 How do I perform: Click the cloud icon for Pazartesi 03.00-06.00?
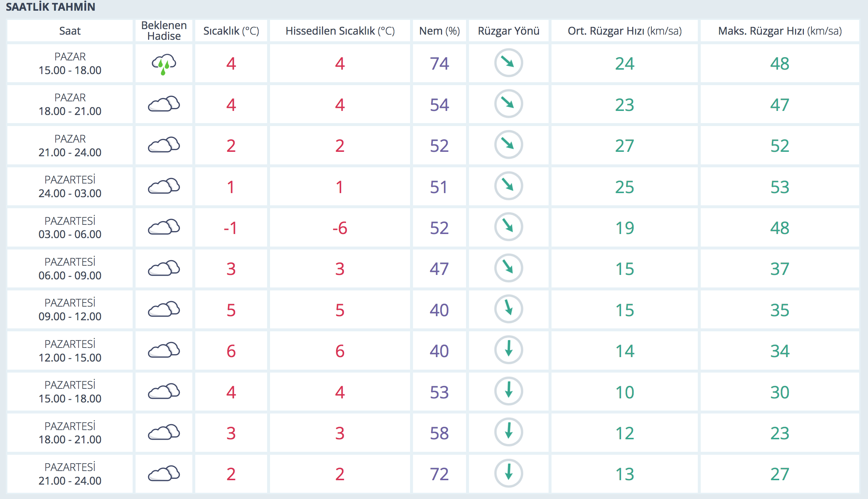point(164,227)
